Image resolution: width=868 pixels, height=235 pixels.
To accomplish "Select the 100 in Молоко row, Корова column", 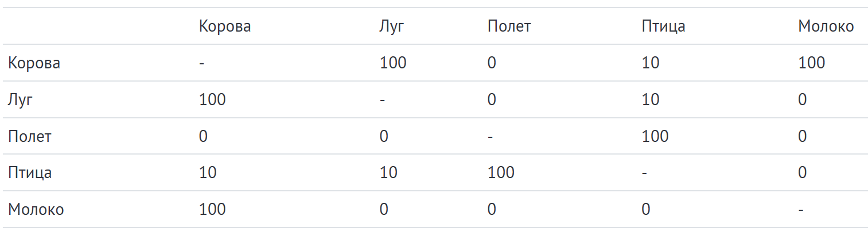I will coord(212,210).
